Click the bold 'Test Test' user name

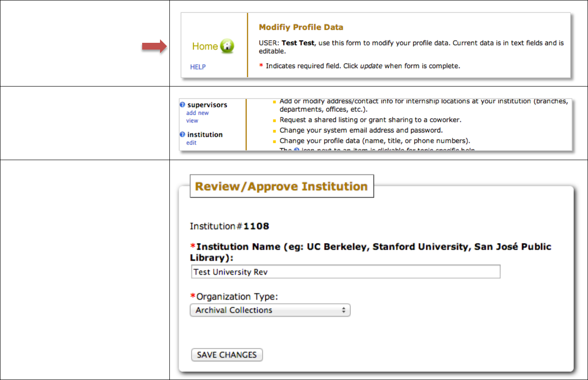point(298,43)
